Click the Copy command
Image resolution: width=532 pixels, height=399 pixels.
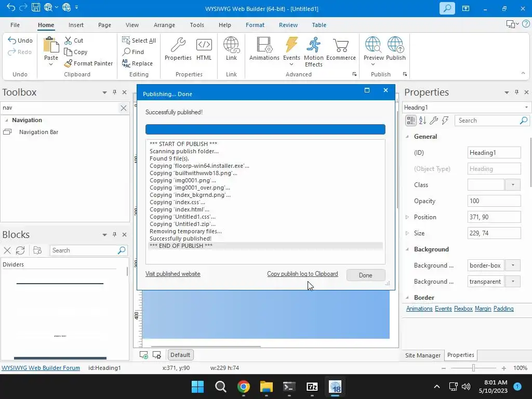tap(76, 52)
